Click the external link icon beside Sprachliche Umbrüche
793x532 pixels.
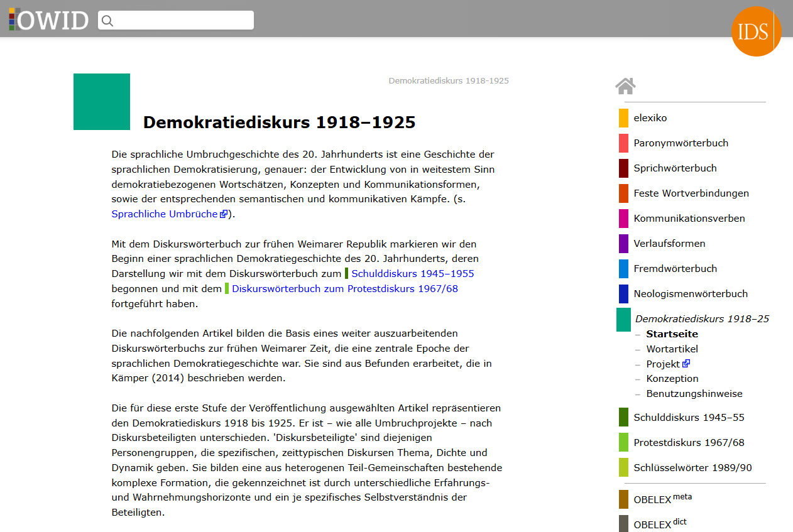224,214
